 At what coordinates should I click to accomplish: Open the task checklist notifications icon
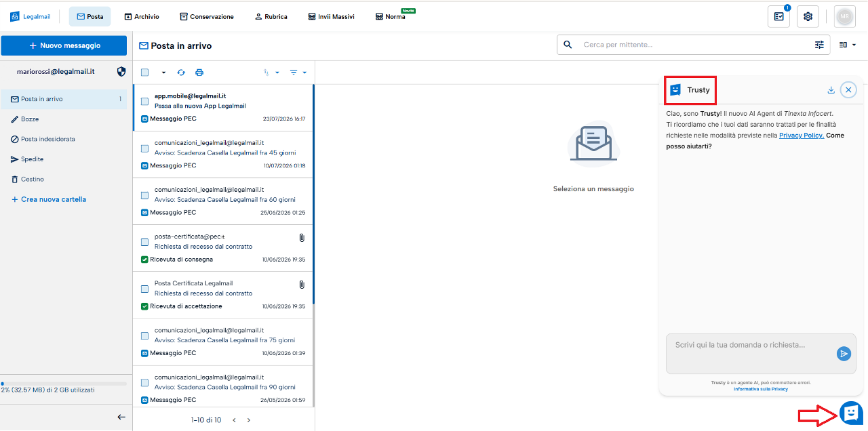[x=778, y=16]
